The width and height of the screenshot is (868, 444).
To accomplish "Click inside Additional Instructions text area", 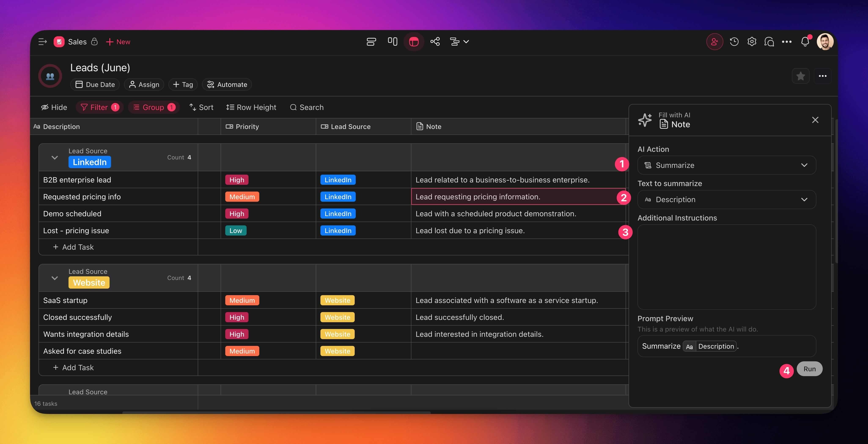I will tap(727, 267).
